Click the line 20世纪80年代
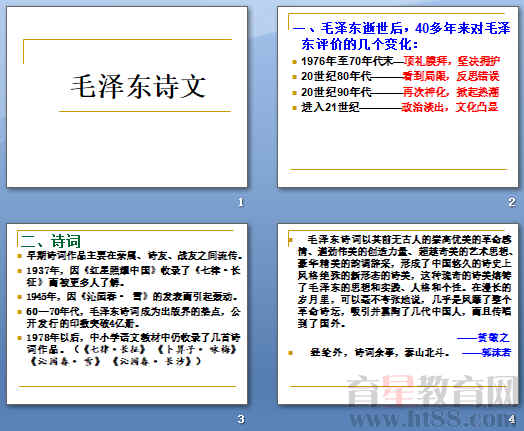 pos(400,76)
